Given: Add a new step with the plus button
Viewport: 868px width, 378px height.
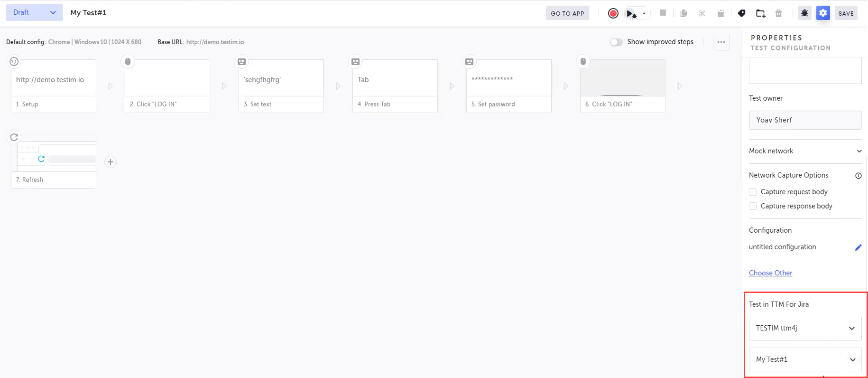Looking at the screenshot, I should (x=111, y=162).
